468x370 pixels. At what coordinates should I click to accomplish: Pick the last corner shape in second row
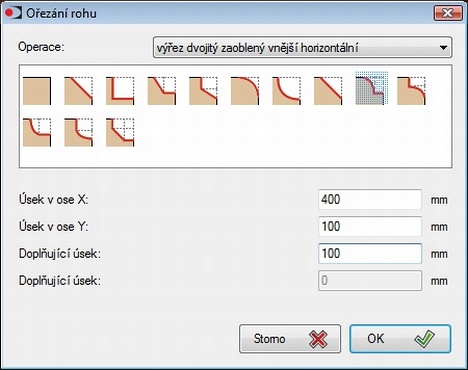[120, 132]
